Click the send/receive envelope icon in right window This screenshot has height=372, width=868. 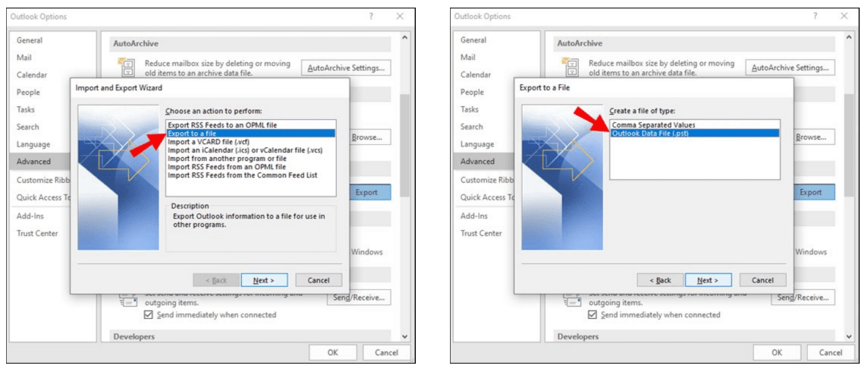pyautogui.click(x=571, y=301)
